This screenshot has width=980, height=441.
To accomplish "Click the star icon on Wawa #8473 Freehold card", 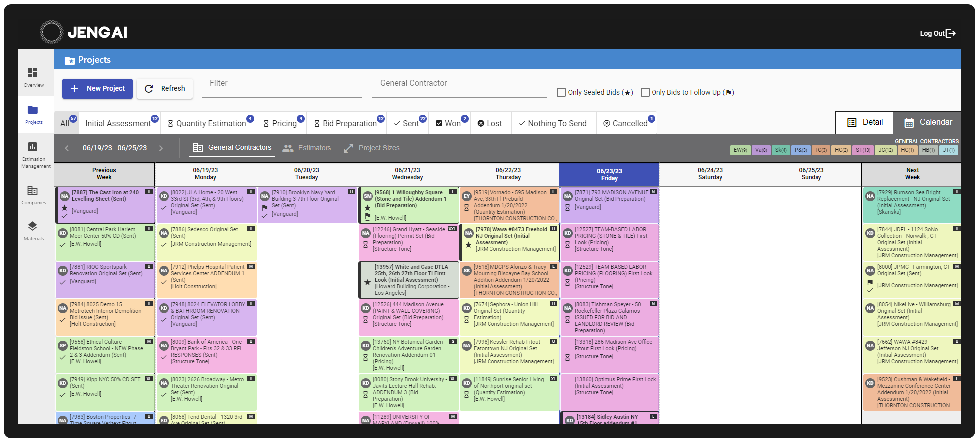I will (468, 245).
